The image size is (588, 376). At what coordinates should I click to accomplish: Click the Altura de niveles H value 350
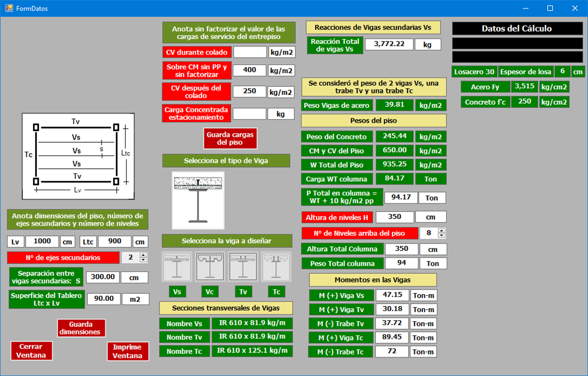[395, 217]
